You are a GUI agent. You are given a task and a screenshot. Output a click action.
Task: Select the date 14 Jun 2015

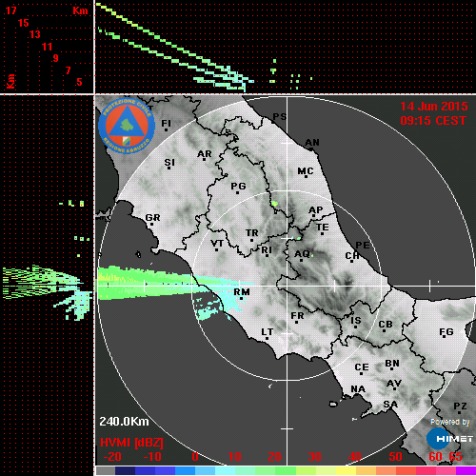click(x=434, y=107)
